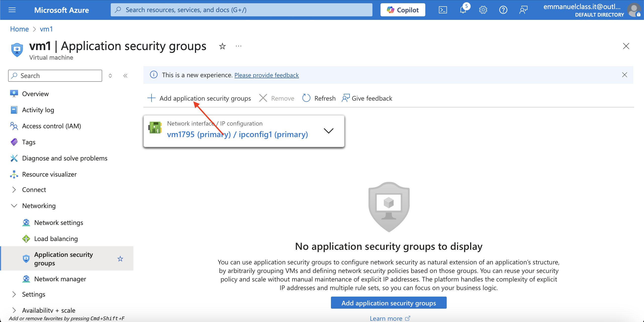Click emmanuelclass.it account name

[x=582, y=7]
